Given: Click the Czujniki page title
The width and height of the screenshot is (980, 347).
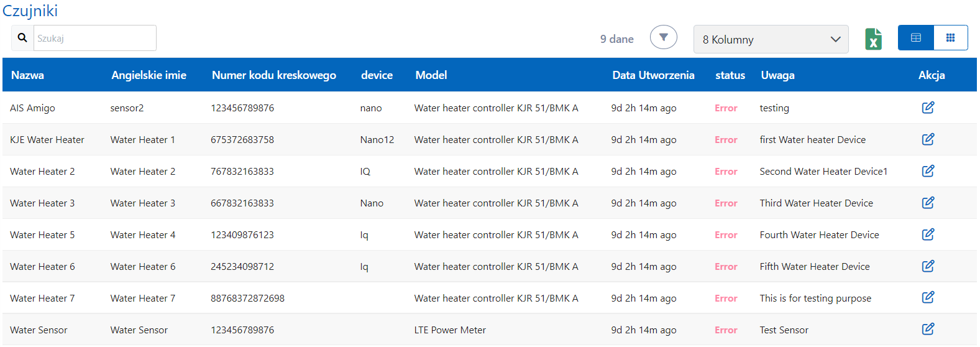Looking at the screenshot, I should pos(30,11).
